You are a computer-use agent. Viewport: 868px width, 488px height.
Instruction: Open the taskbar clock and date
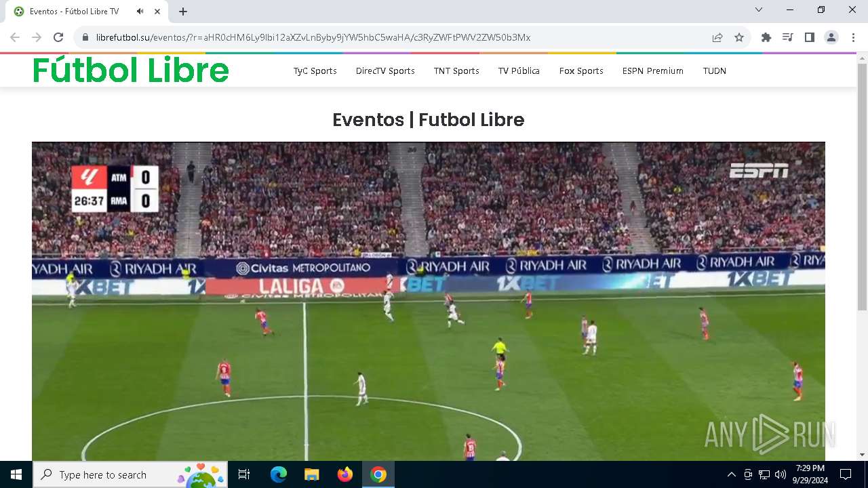click(810, 474)
